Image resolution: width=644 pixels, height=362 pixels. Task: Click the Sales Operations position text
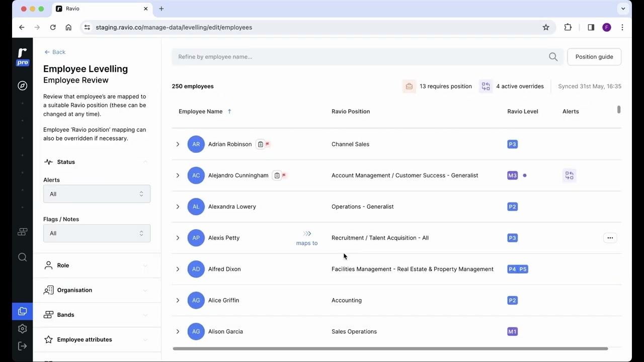click(x=354, y=331)
